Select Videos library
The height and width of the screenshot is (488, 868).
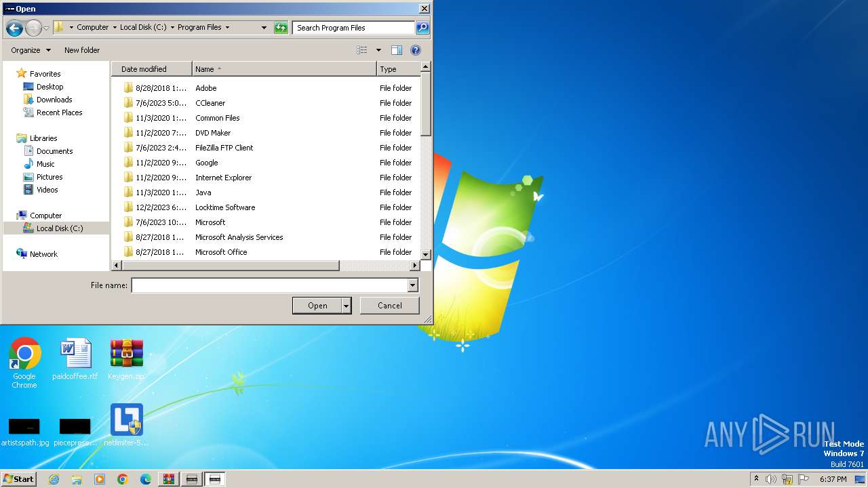pyautogui.click(x=47, y=190)
